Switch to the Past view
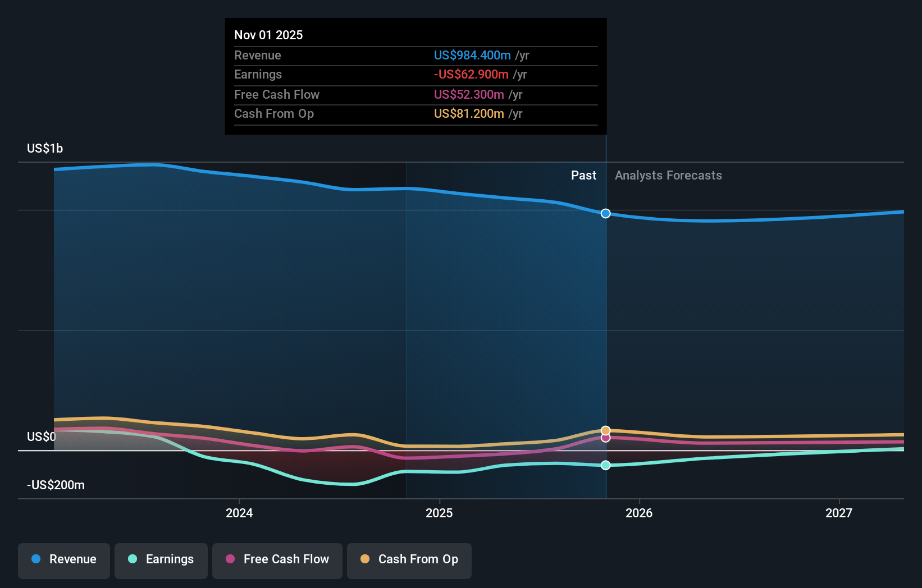 583,175
